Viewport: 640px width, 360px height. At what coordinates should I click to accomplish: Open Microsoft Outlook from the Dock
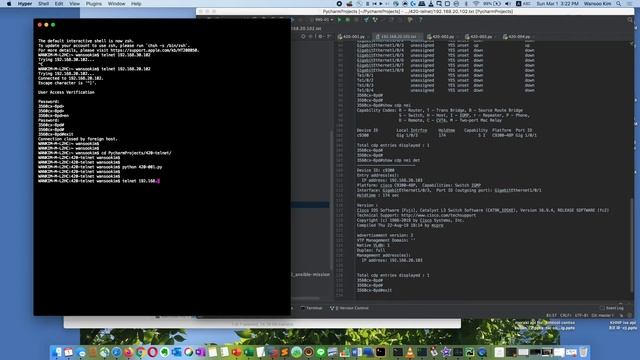(x=176, y=352)
